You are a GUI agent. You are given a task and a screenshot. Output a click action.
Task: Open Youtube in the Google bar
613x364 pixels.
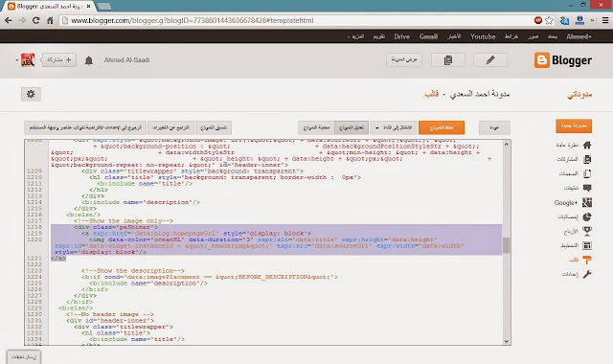click(483, 36)
